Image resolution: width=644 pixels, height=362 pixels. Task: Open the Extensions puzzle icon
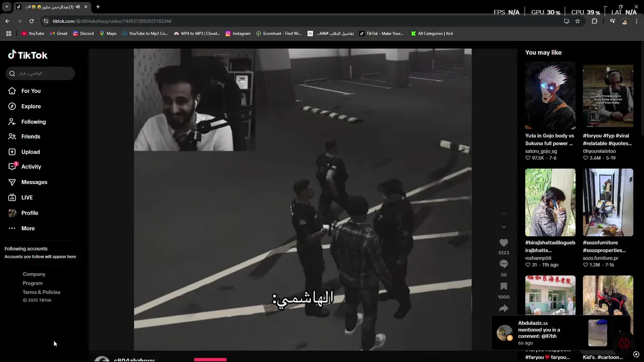coord(595,21)
